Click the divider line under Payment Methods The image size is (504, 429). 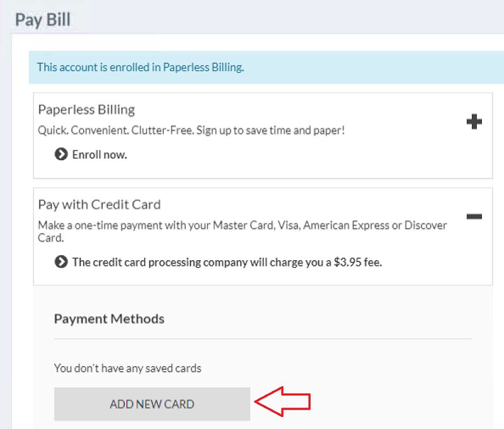point(263,338)
